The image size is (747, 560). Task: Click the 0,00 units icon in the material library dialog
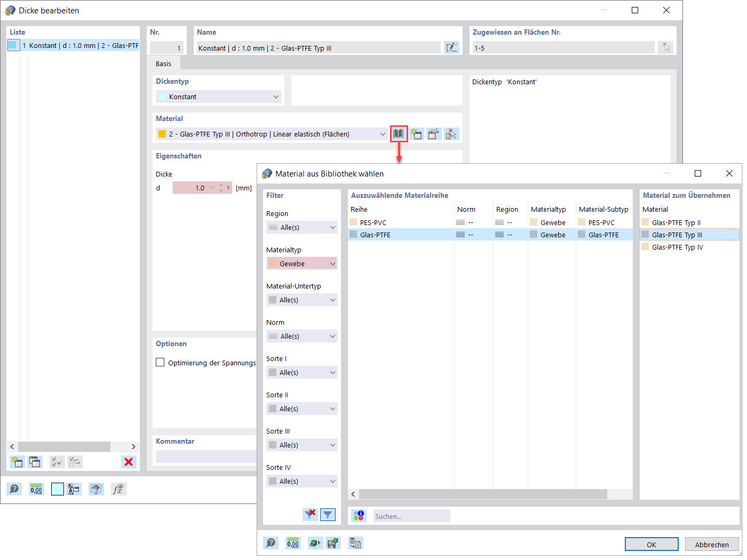click(x=293, y=543)
